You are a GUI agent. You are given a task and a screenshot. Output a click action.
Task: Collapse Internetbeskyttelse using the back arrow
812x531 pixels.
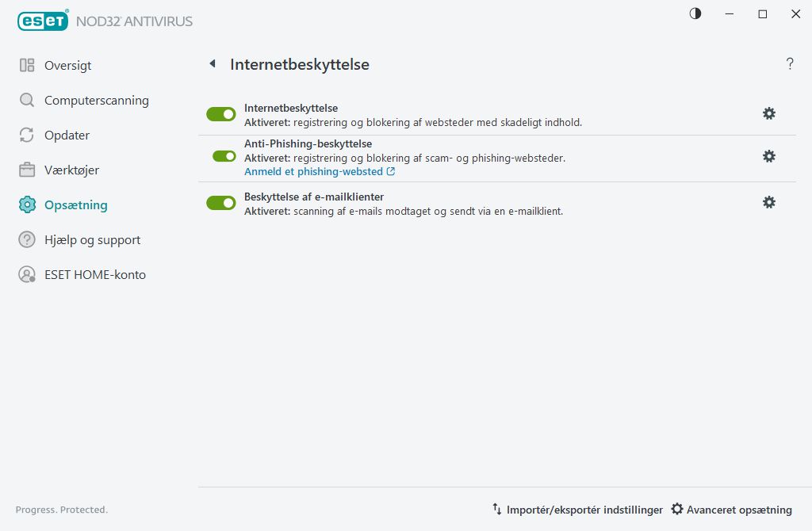[212, 64]
